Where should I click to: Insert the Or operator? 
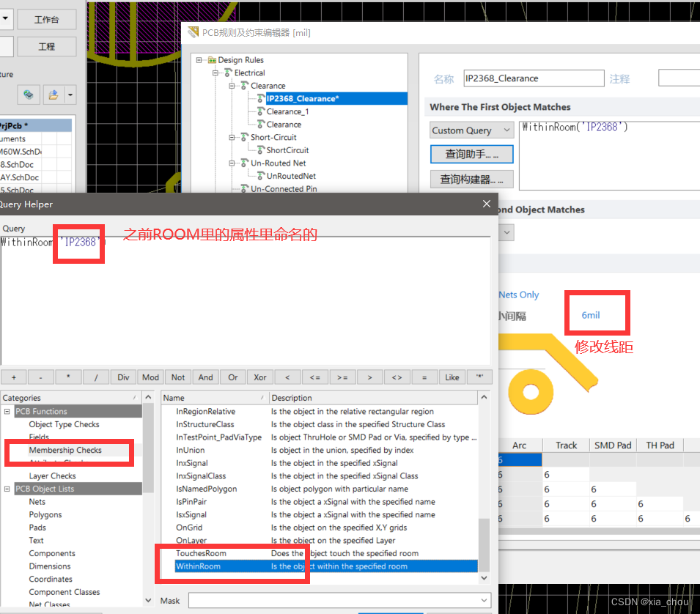233,377
